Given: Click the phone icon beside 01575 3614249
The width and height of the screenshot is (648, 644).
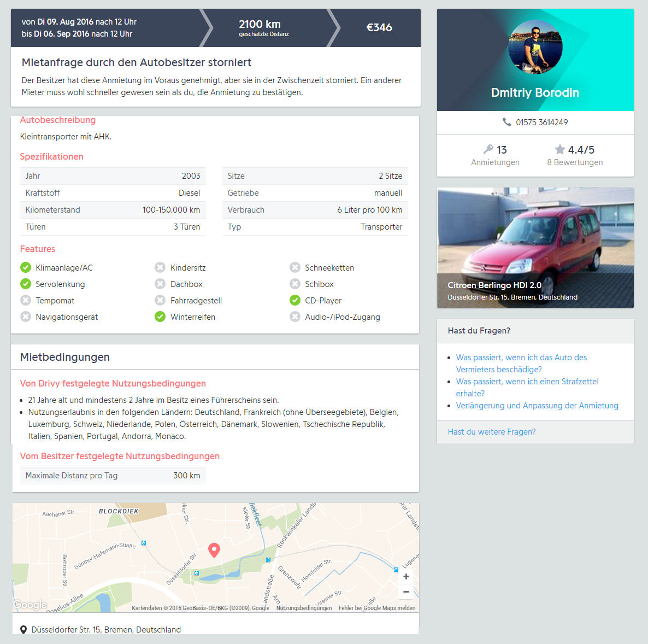Looking at the screenshot, I should [506, 122].
